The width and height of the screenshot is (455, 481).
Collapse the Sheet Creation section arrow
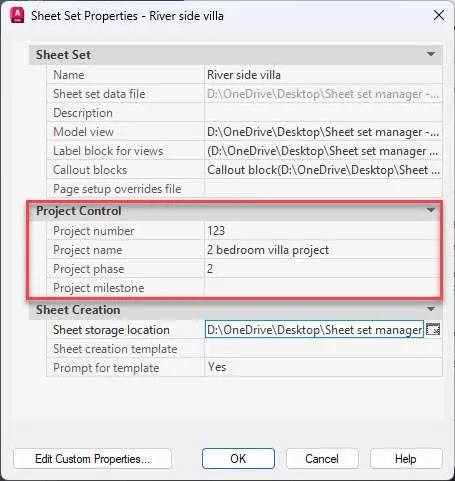431,309
